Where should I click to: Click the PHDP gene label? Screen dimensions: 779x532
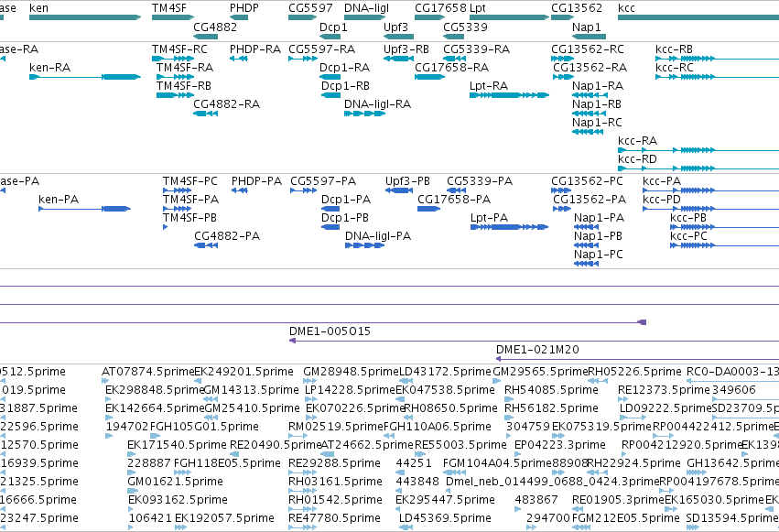243,8
